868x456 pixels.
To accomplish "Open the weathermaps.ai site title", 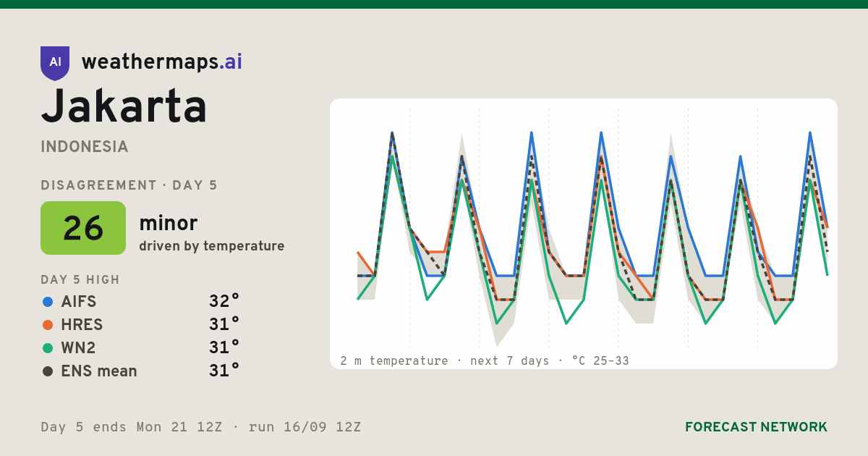I will coord(162,62).
